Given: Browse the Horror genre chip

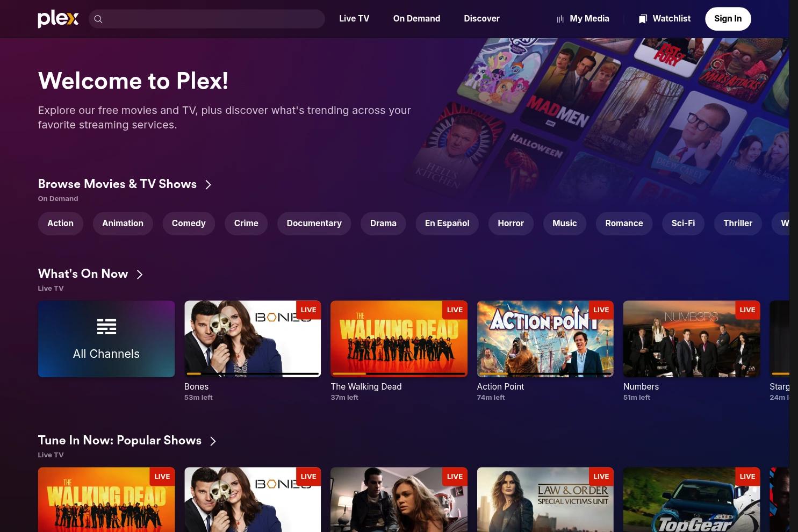Looking at the screenshot, I should (x=511, y=224).
